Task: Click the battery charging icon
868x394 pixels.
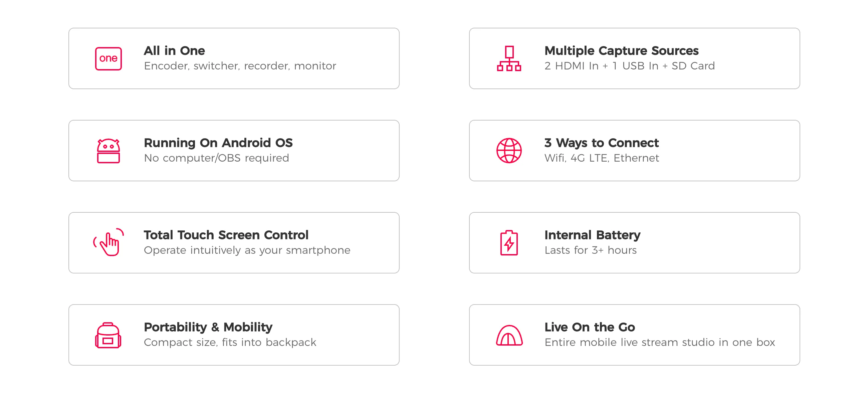Action: [x=509, y=243]
